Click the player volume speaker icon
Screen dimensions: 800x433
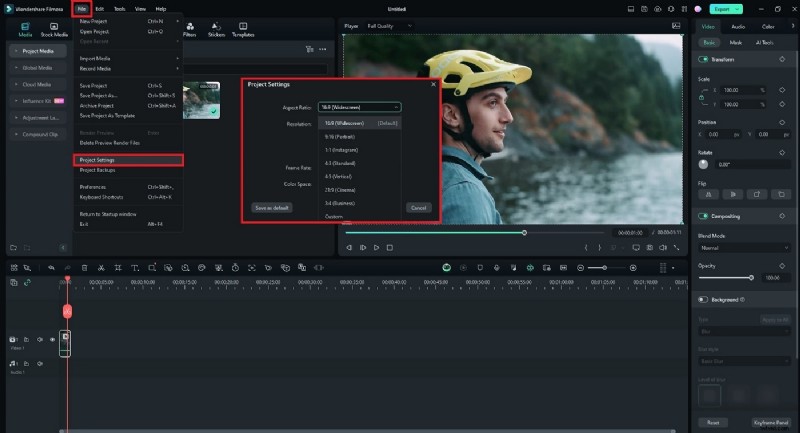point(663,248)
